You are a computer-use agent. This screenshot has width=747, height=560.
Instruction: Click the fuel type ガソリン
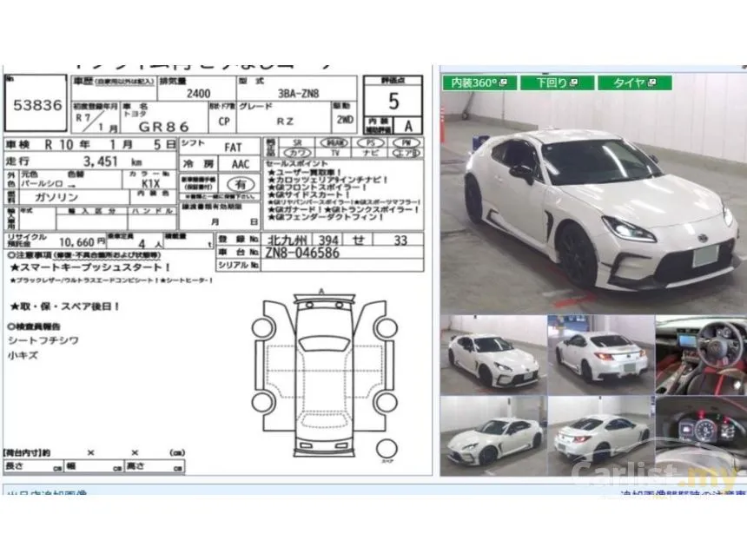tap(56, 197)
